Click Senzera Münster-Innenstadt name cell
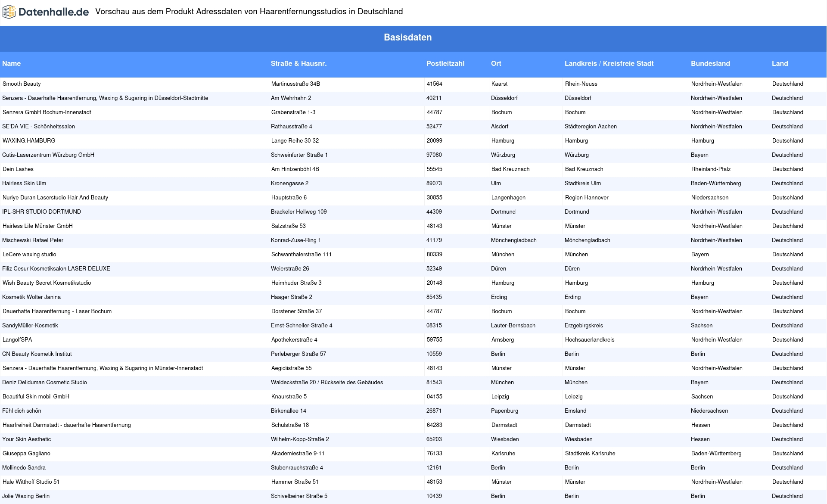This screenshot has height=504, width=827. click(103, 368)
